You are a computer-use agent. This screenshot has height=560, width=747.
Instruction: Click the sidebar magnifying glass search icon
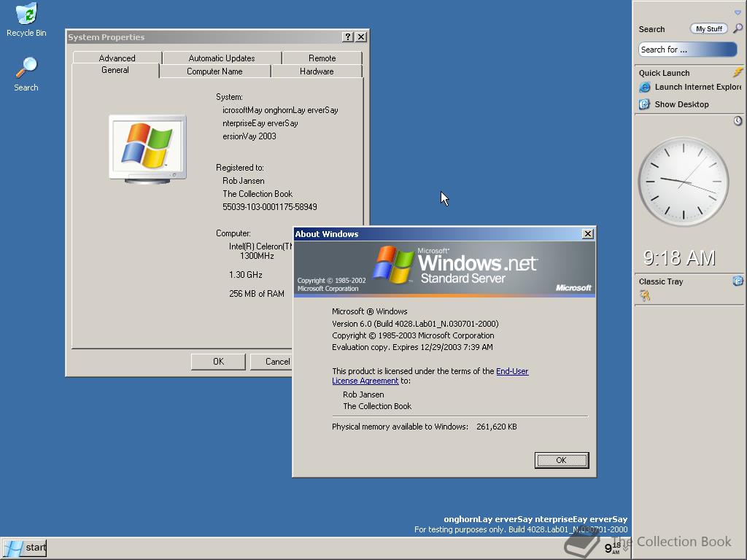coord(738,28)
